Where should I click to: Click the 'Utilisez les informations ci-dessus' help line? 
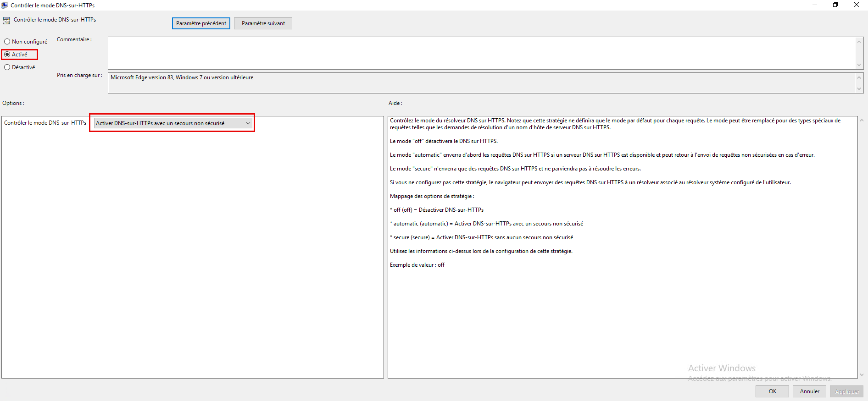point(481,251)
